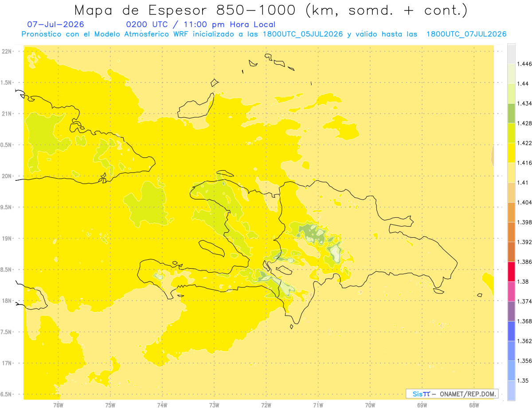Click the '1.446' legend value
The image size is (532, 411).
tap(524, 64)
